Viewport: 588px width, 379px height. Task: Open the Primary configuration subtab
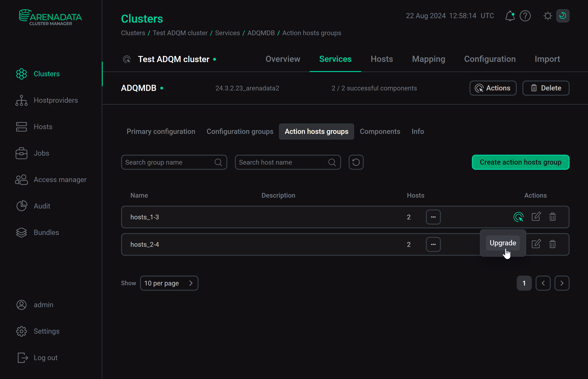pos(161,132)
